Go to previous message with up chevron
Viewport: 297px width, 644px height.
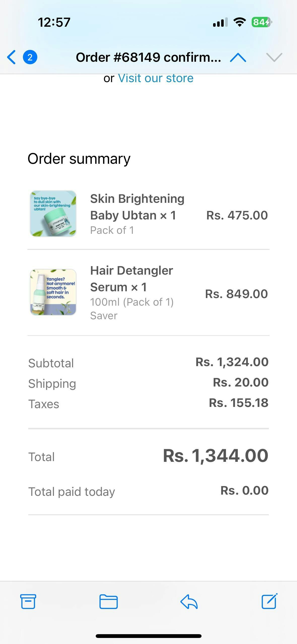tap(238, 58)
